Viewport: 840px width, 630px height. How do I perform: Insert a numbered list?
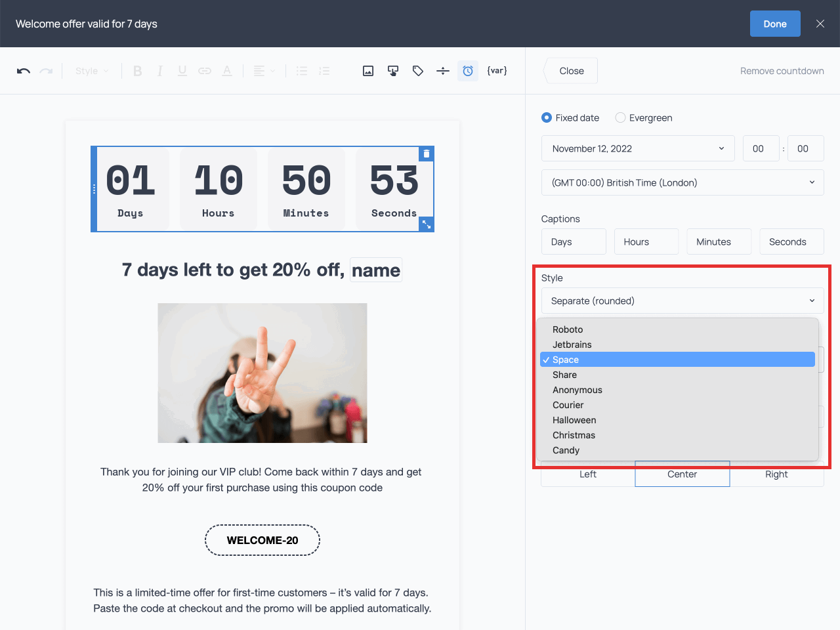pyautogui.click(x=324, y=71)
